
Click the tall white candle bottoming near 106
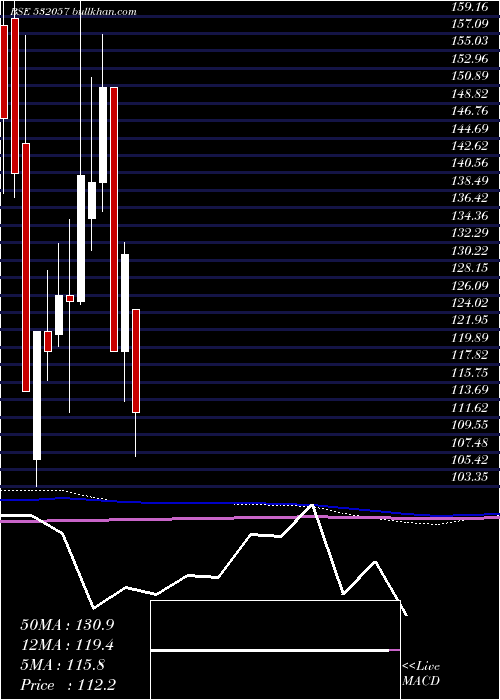pos(37,395)
